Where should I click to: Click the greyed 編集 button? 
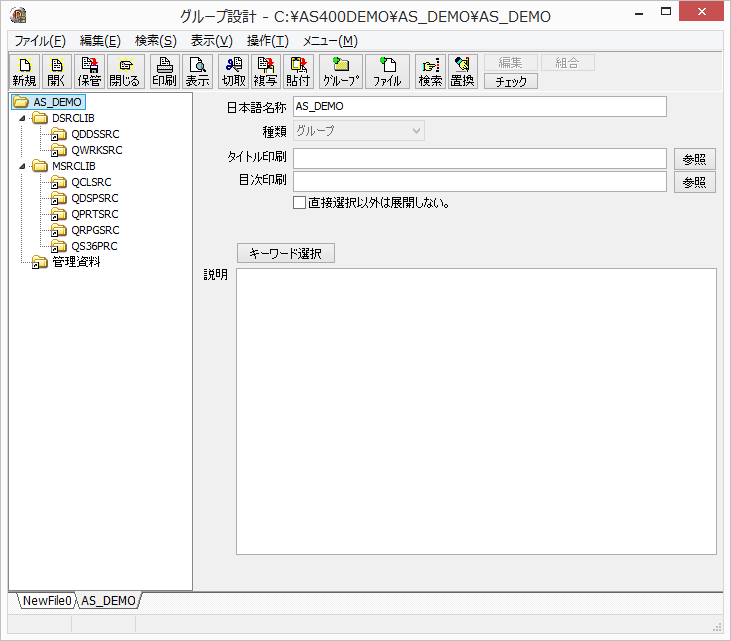pos(511,62)
